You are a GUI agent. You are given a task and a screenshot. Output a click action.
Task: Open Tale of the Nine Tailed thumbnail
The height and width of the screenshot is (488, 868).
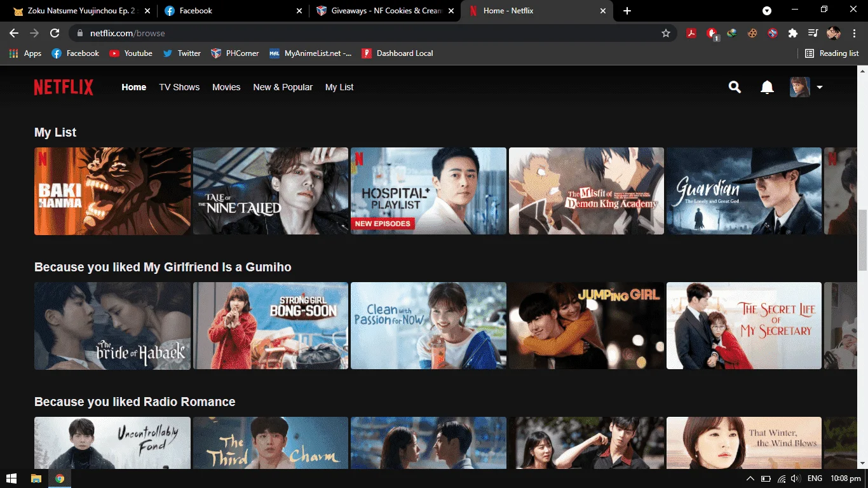pos(271,191)
